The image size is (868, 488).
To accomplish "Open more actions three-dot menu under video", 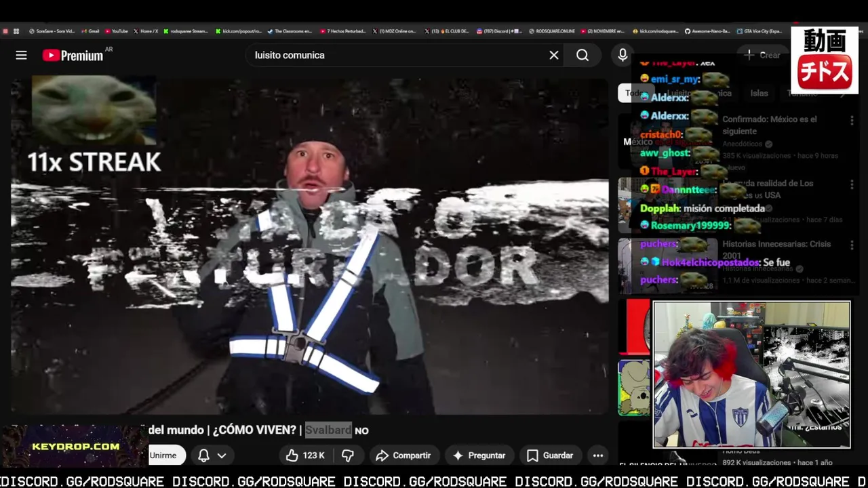I will (598, 455).
